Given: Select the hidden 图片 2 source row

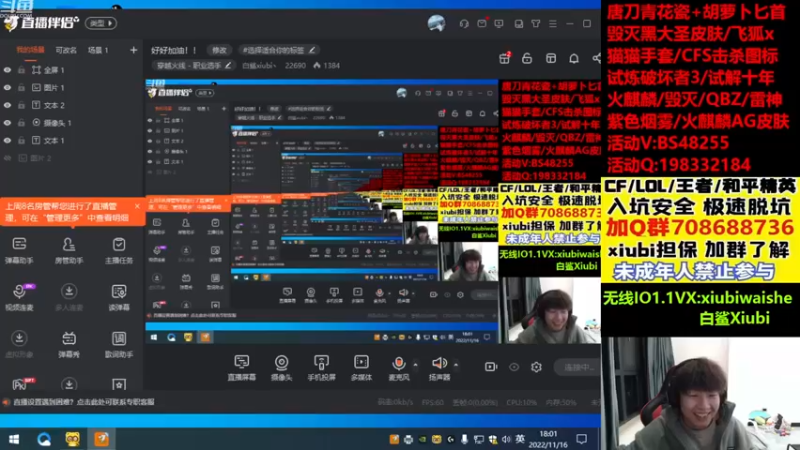Looking at the screenshot, I should pos(71,158).
